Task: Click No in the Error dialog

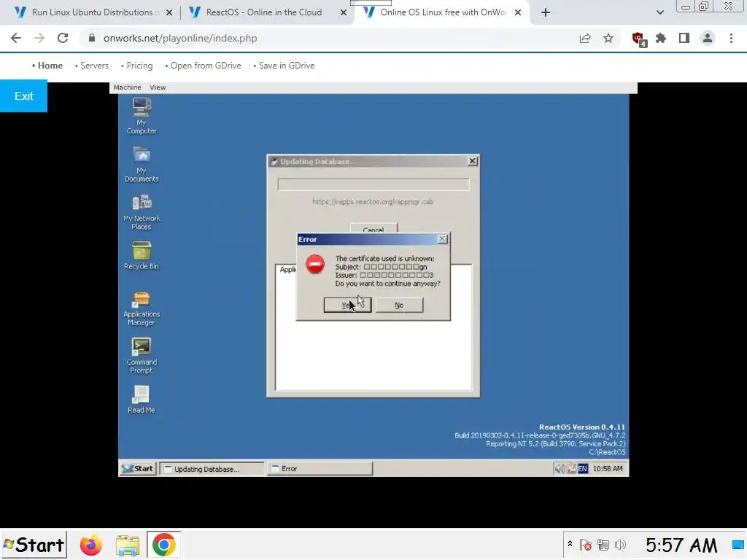Action: [x=399, y=306]
